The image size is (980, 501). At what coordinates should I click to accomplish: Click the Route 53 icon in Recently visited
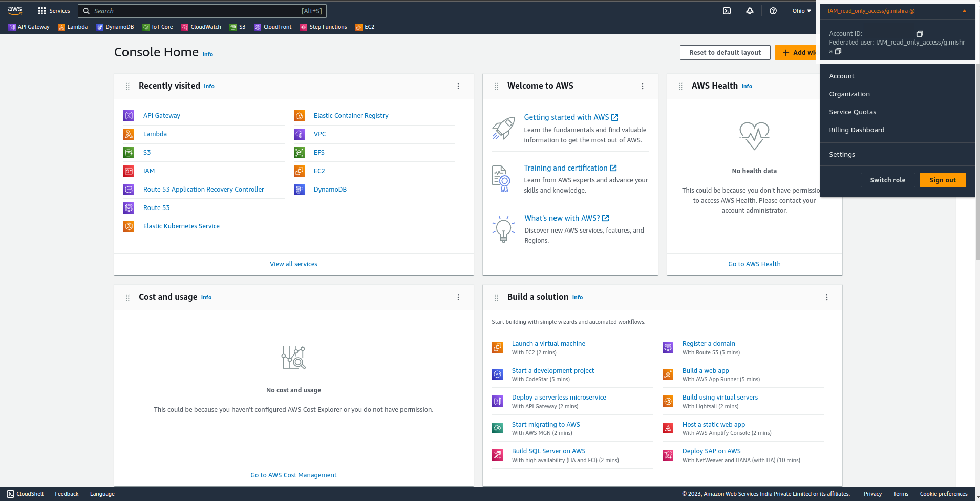point(129,208)
